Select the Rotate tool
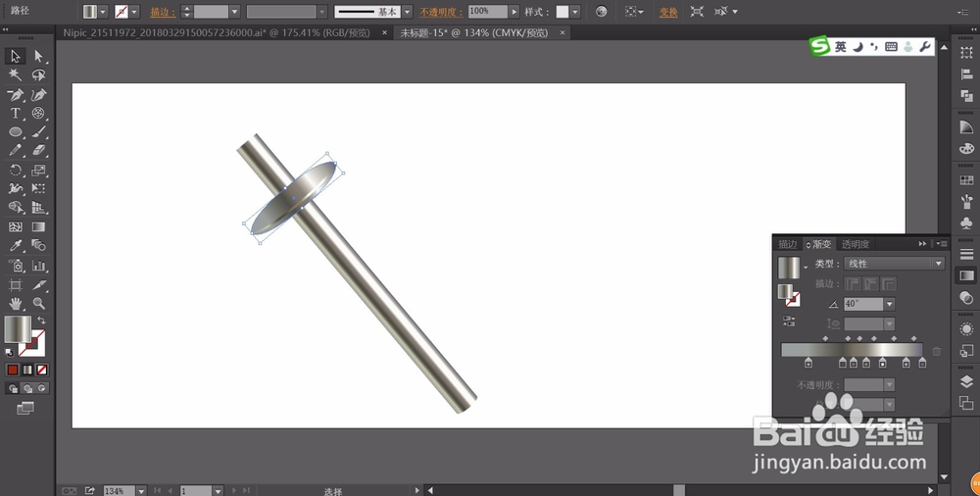The width and height of the screenshot is (980, 496). [15, 170]
